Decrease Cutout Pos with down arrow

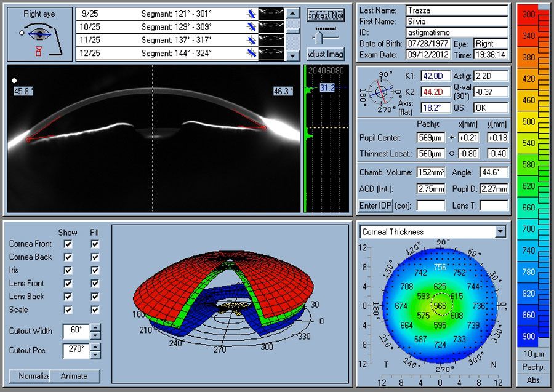click(95, 355)
